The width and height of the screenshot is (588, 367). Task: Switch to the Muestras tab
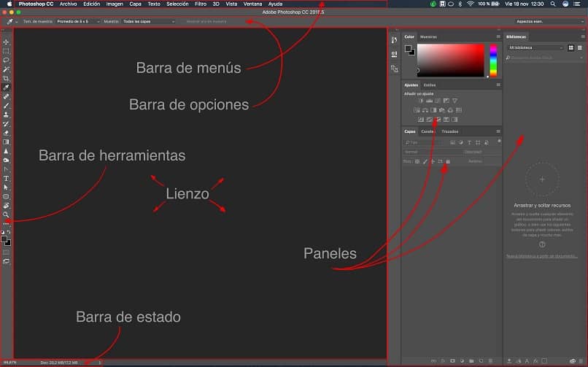(x=428, y=36)
